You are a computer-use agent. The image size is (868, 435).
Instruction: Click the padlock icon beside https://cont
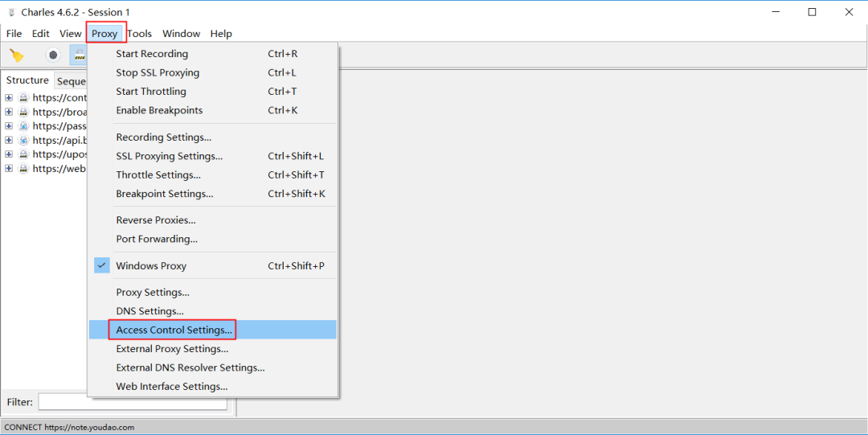pyautogui.click(x=23, y=97)
